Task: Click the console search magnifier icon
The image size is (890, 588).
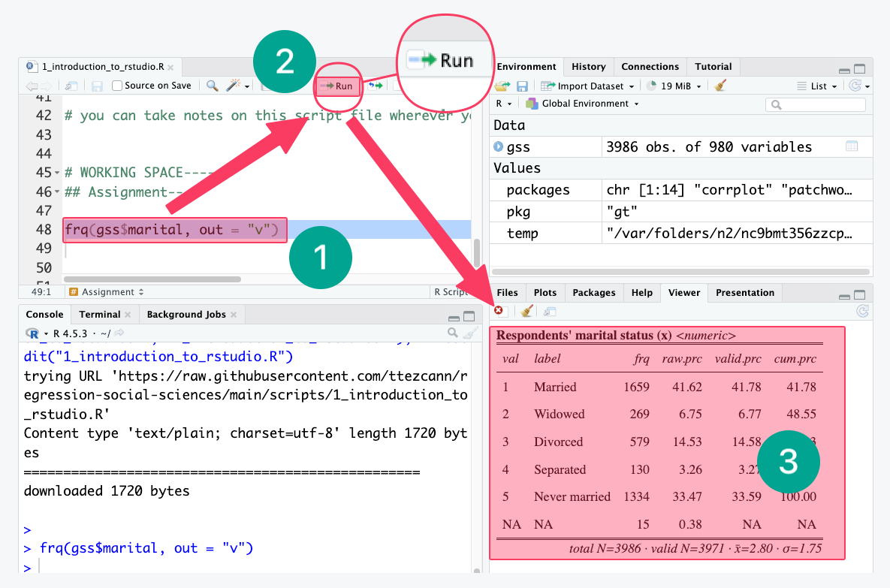Action: pos(452,333)
